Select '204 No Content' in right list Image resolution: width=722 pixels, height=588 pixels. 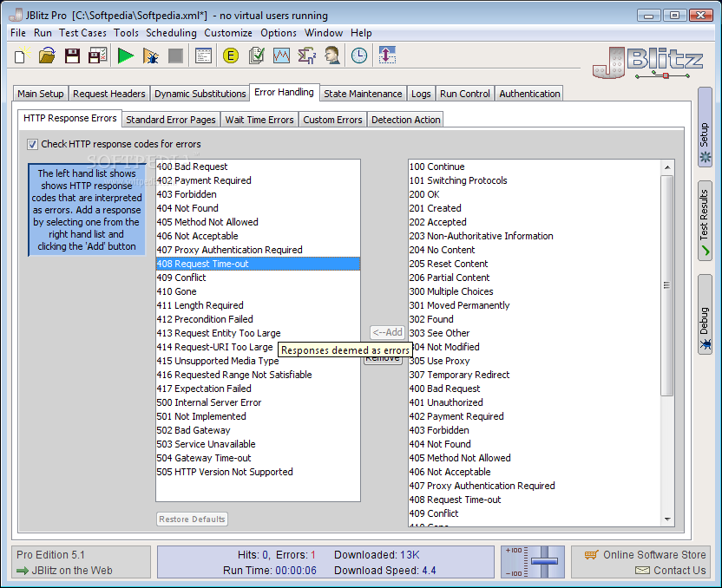pos(535,251)
